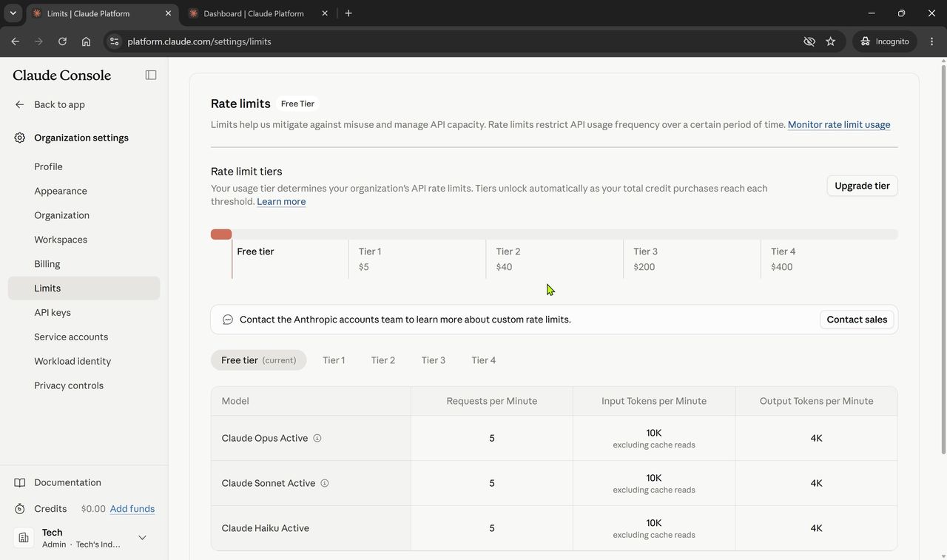Open the tab search dropdown arrow
Image resolution: width=947 pixels, height=560 pixels.
point(13,13)
